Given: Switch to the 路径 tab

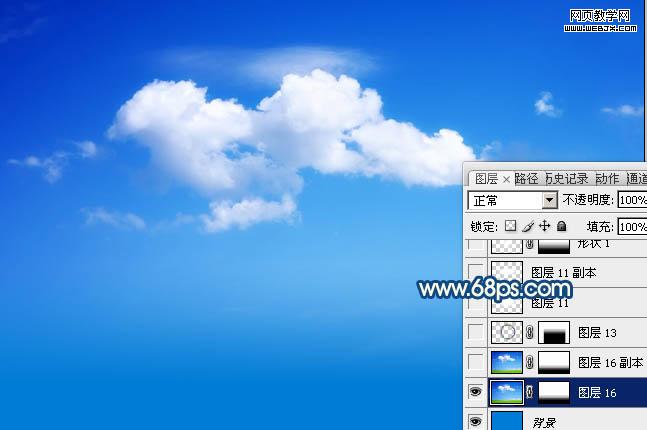Looking at the screenshot, I should 527,179.
